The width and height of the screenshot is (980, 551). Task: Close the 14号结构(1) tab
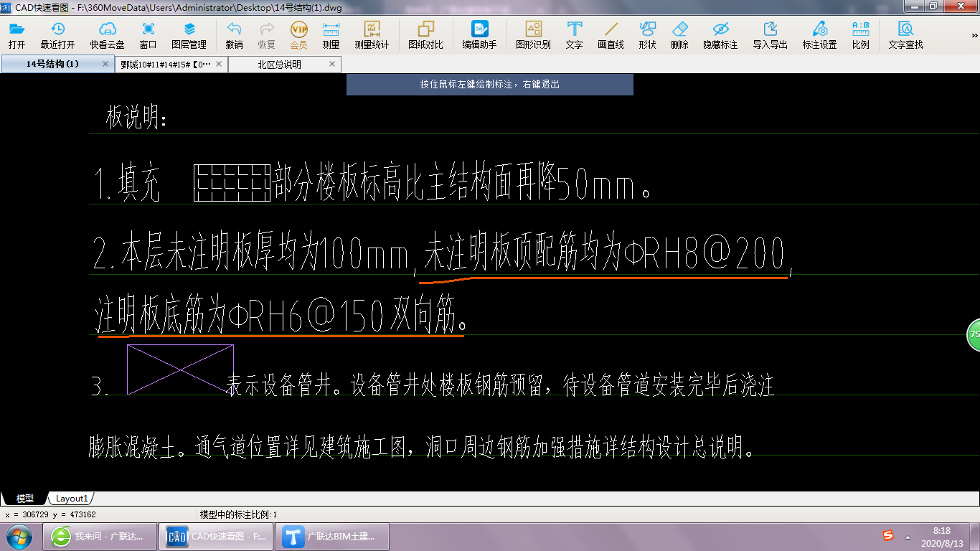(x=105, y=64)
